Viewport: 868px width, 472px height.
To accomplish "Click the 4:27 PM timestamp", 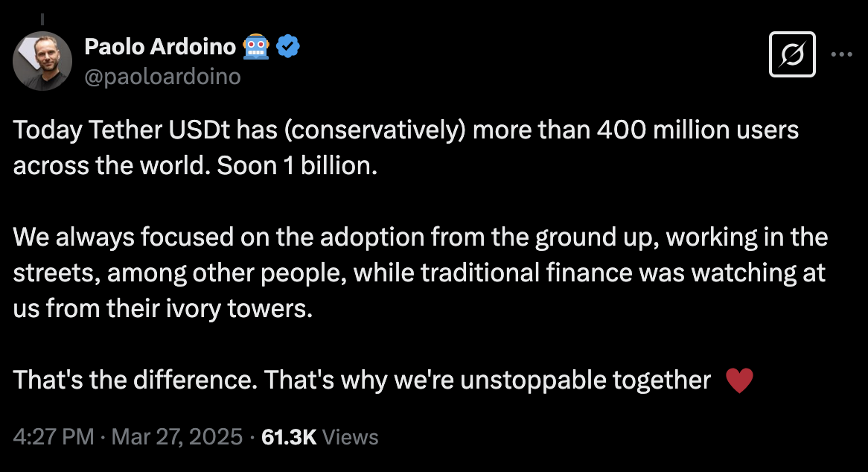I will tap(54, 436).
